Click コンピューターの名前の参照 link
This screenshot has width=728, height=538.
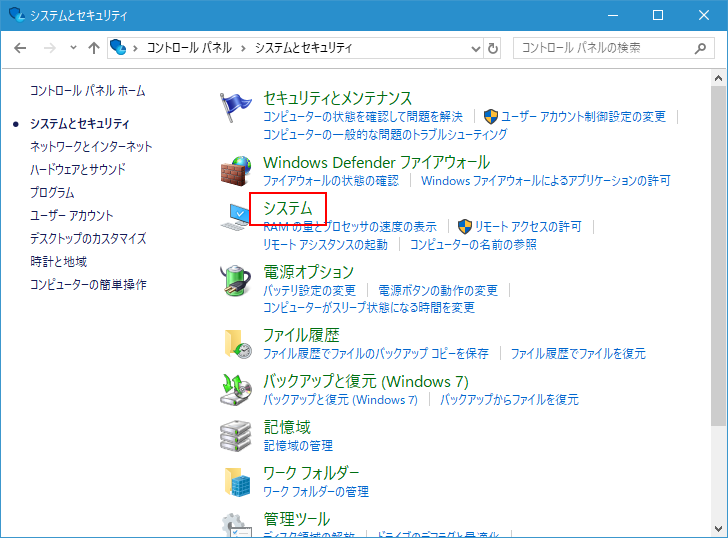473,245
